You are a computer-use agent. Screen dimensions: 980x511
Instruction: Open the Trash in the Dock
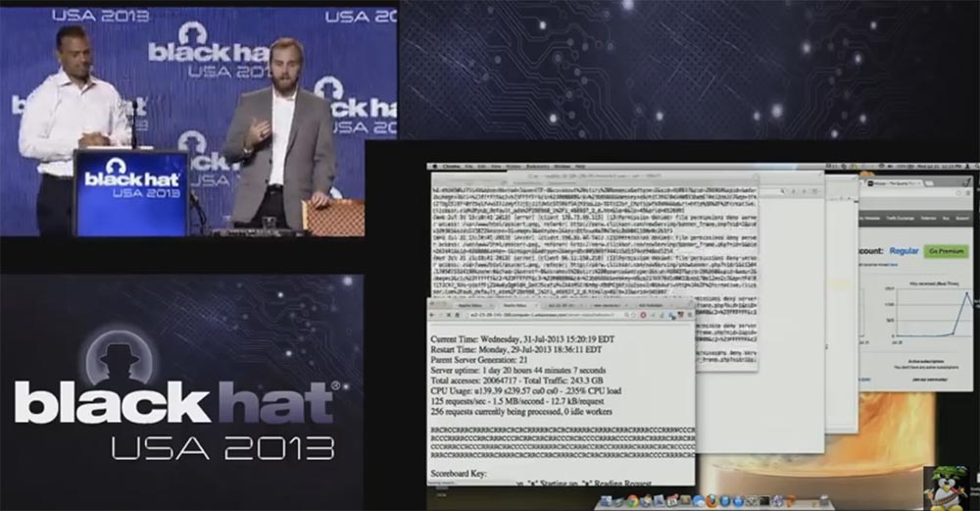click(824, 500)
